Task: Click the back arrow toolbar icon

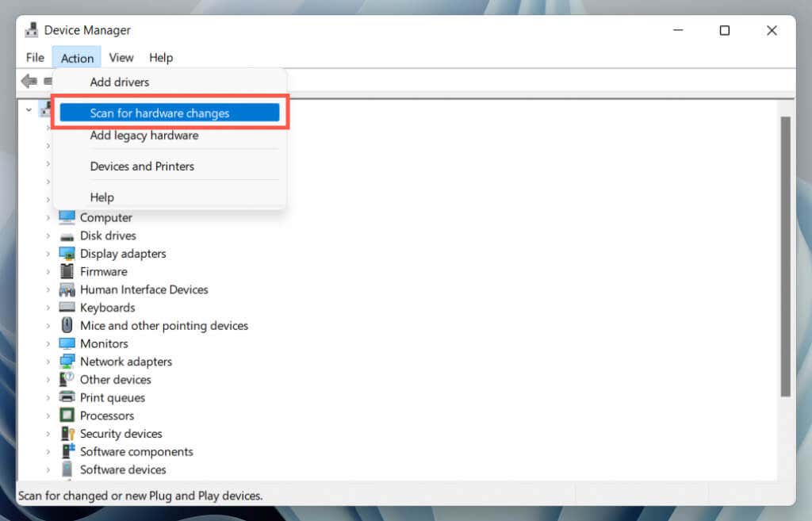Action: tap(29, 81)
